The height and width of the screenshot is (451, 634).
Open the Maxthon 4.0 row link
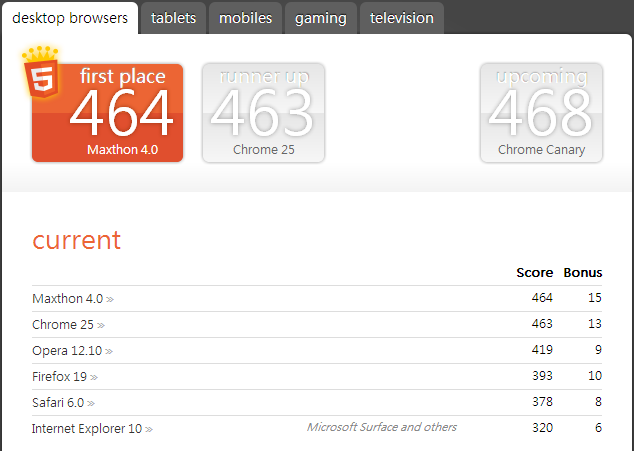67,299
